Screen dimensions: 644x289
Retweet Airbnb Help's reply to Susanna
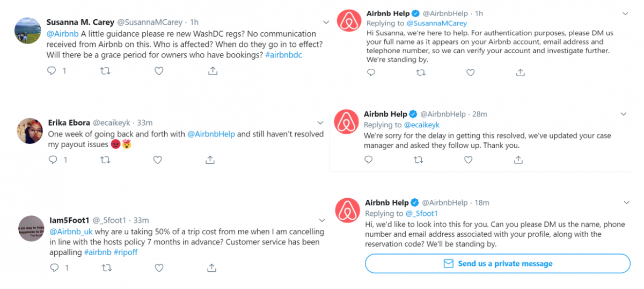[x=420, y=73]
